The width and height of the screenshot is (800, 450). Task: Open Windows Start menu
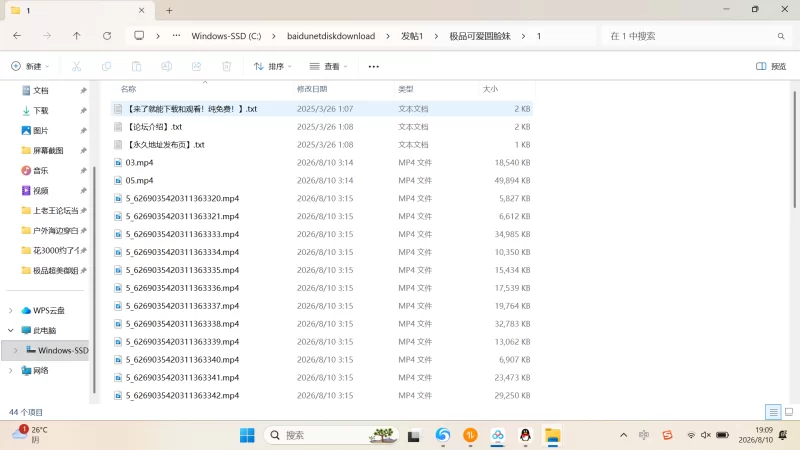point(247,435)
